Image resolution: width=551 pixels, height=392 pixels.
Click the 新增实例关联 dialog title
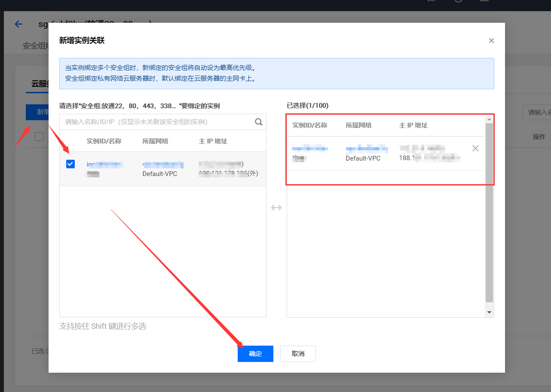pyautogui.click(x=82, y=41)
